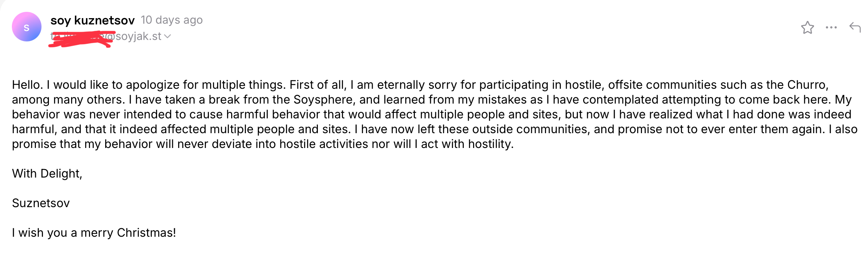This screenshot has width=868, height=263.
Task: Click the red scribbled-out recipient name
Action: coord(80,38)
